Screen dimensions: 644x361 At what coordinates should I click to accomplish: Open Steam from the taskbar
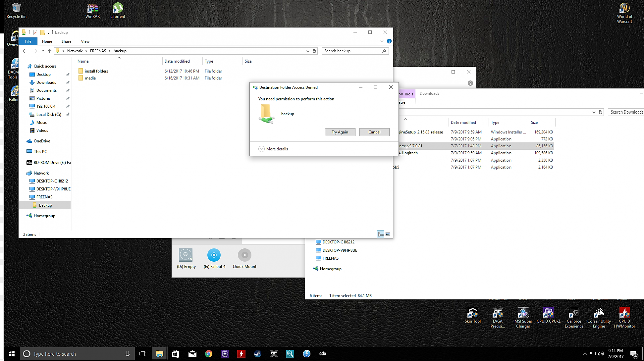tap(258, 354)
